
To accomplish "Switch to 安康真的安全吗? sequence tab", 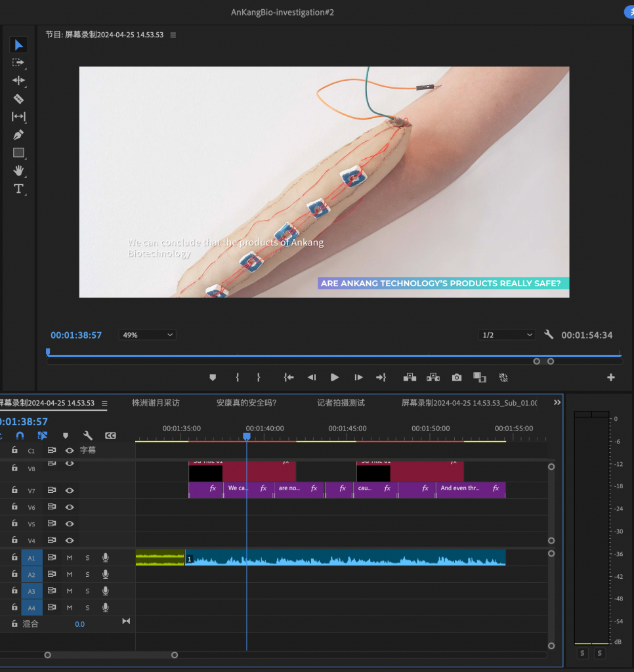I will point(247,403).
